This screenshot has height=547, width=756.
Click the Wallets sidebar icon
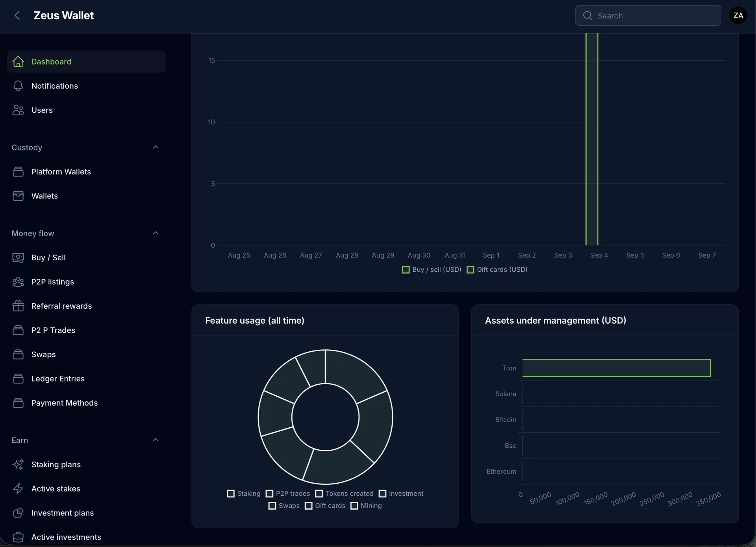tap(18, 196)
